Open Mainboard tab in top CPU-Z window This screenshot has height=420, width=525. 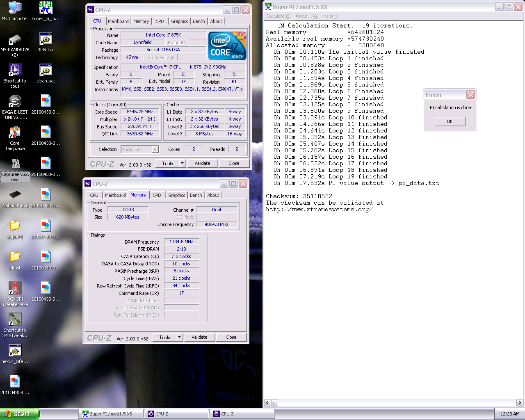(118, 21)
